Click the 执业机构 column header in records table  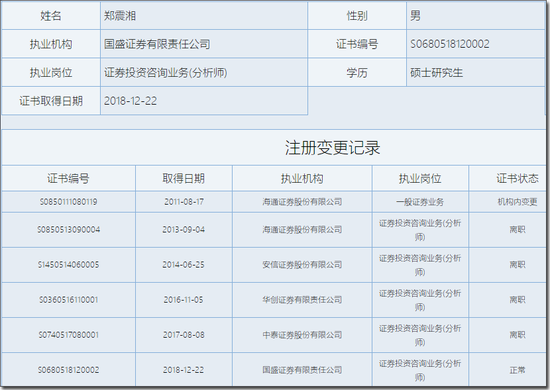tap(302, 179)
